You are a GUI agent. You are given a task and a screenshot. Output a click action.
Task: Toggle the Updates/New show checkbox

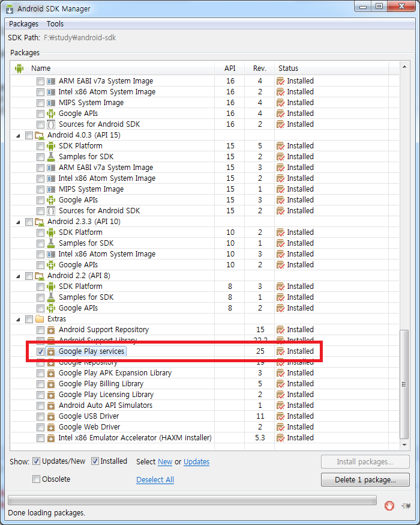pos(36,461)
